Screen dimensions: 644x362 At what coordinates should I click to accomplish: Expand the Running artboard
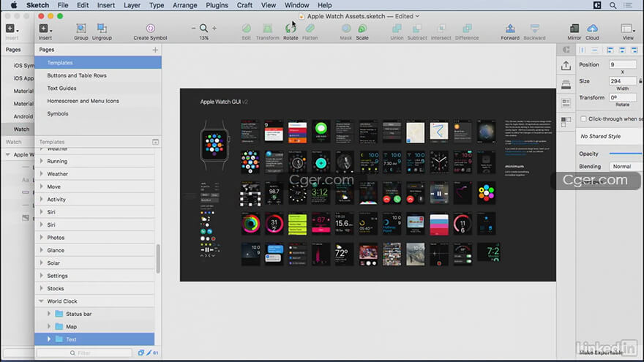pyautogui.click(x=42, y=162)
